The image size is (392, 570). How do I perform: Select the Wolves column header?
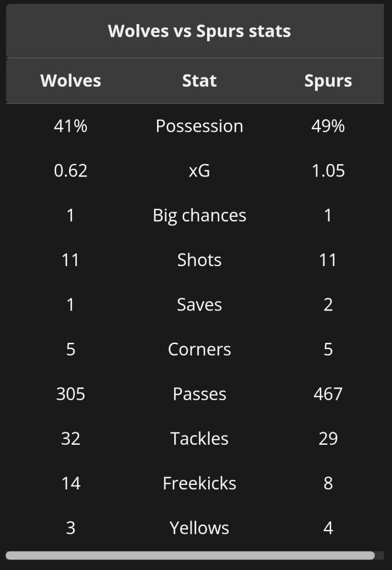coord(71,81)
